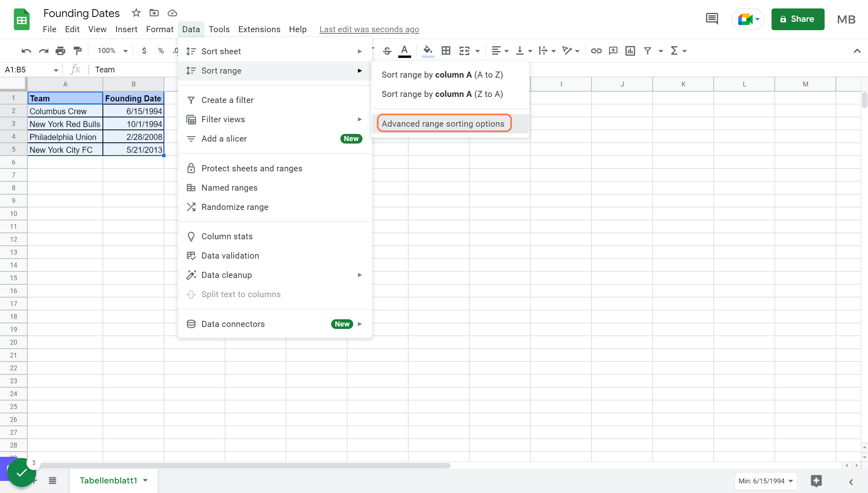Click the MB account avatar

pos(846,19)
